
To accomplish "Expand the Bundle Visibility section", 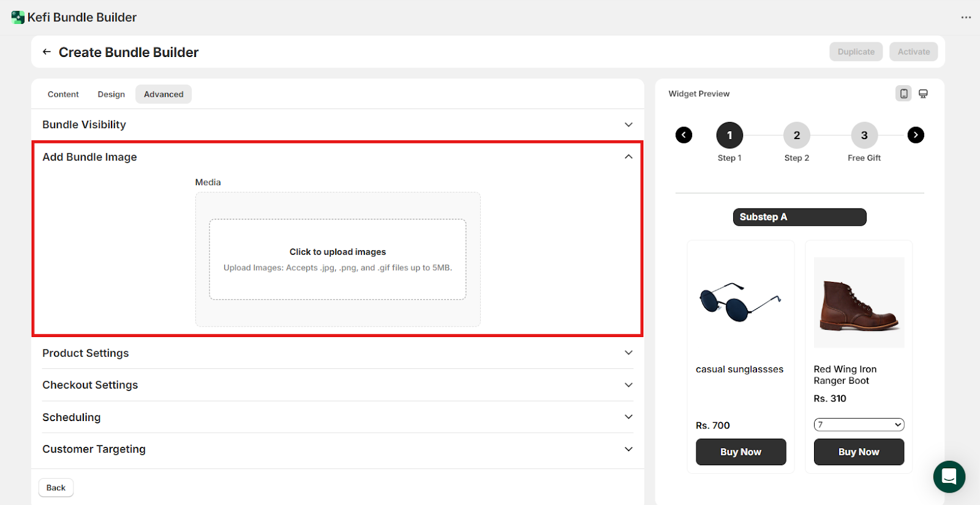I will [628, 124].
